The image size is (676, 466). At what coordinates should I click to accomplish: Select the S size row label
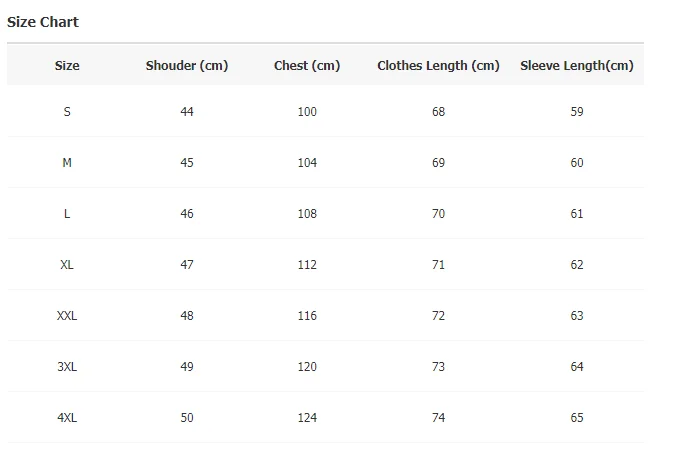[x=67, y=112]
